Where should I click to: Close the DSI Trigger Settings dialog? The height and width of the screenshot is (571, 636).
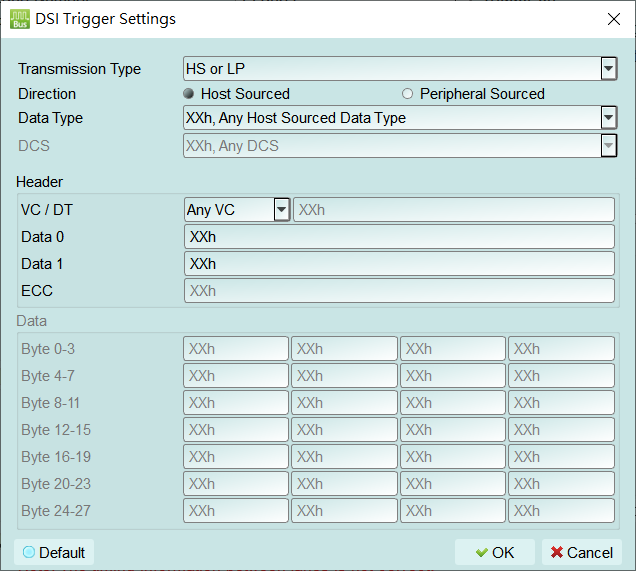[x=614, y=19]
